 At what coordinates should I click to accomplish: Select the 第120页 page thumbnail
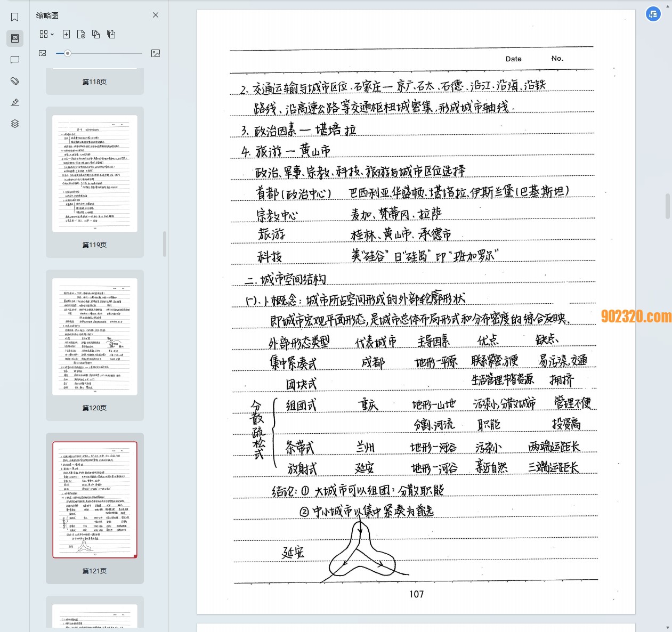pyautogui.click(x=95, y=337)
